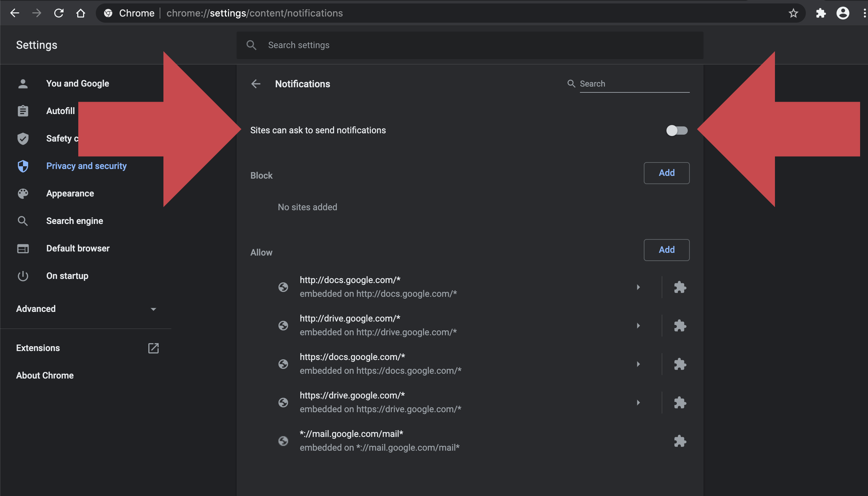Add a site to the Allow list

click(666, 250)
